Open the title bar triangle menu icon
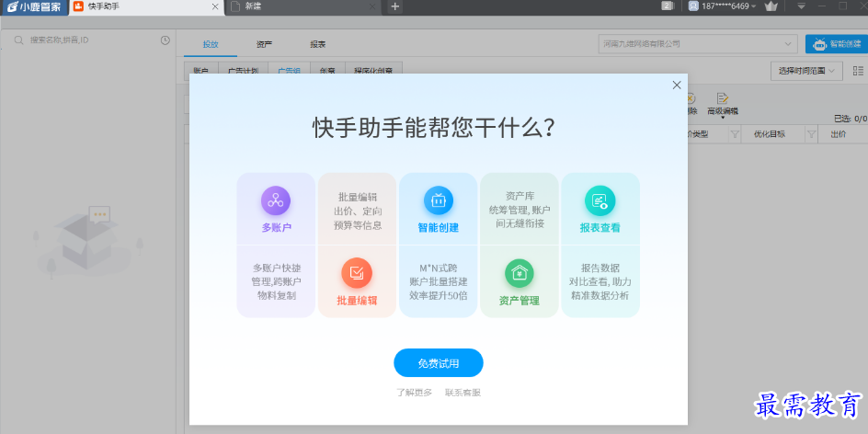This screenshot has width=868, height=434. point(801,6)
